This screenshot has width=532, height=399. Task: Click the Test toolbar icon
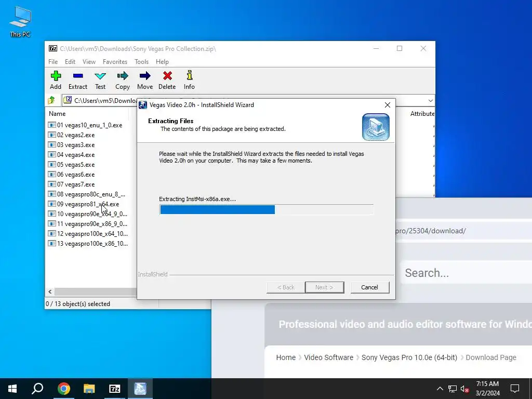pos(100,81)
